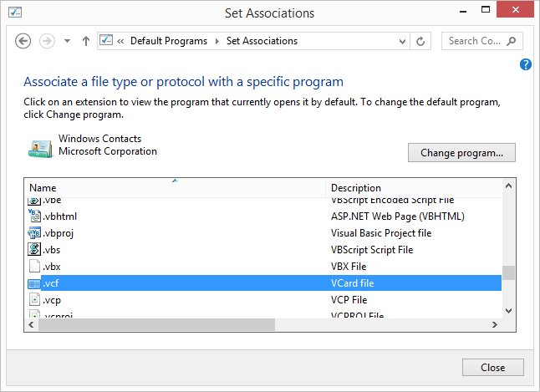
Task: Click the Up one level arrow
Action: click(85, 40)
